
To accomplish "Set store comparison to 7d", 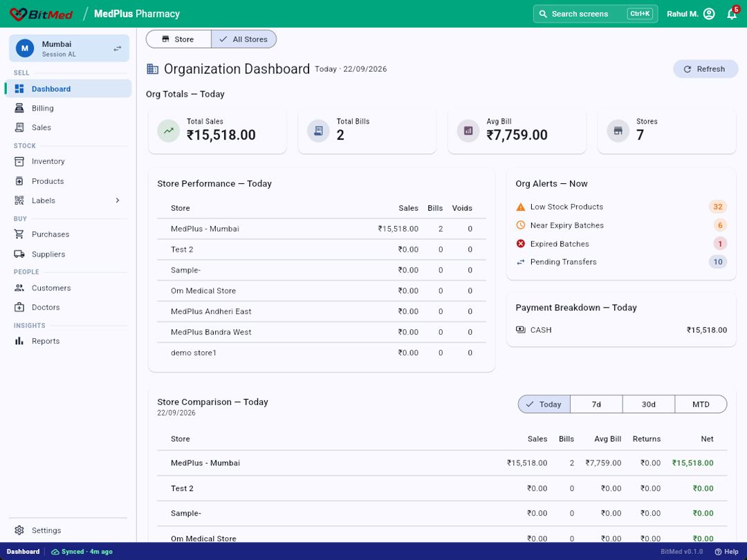I will [596, 404].
